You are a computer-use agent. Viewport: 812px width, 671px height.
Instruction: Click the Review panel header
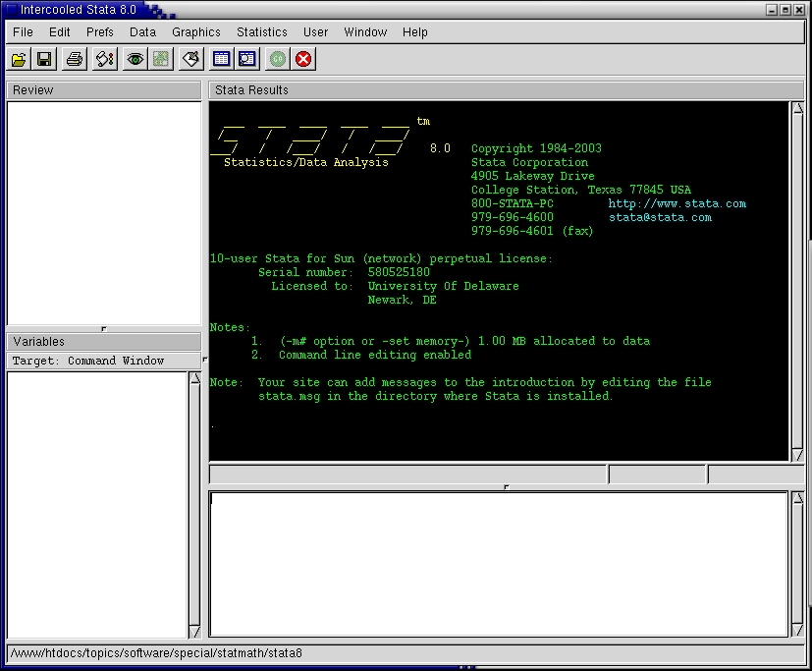point(103,90)
